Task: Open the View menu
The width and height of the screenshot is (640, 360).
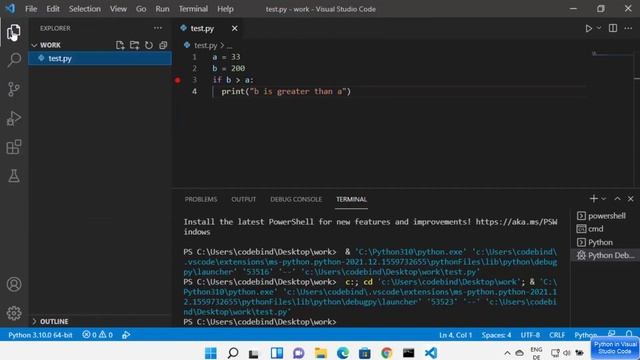Action: point(118,9)
